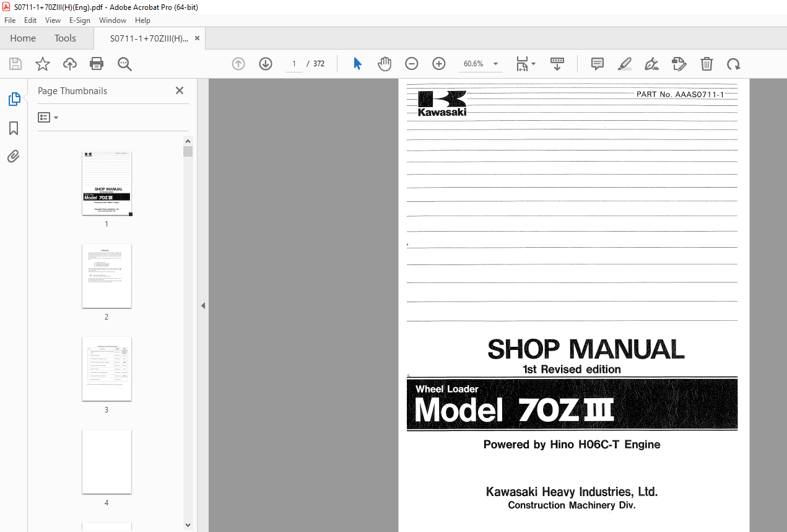787x532 pixels.
Task: Open the E-Sign menu
Action: click(x=80, y=20)
